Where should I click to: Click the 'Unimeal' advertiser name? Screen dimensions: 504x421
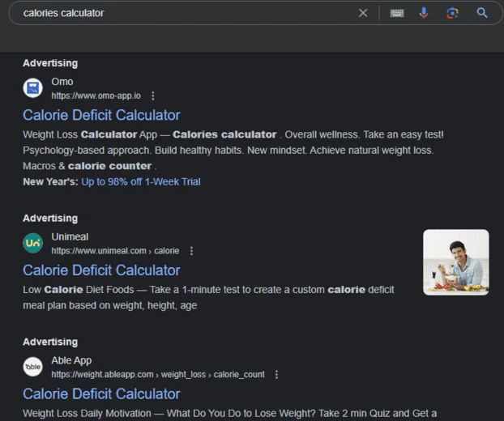(x=70, y=236)
